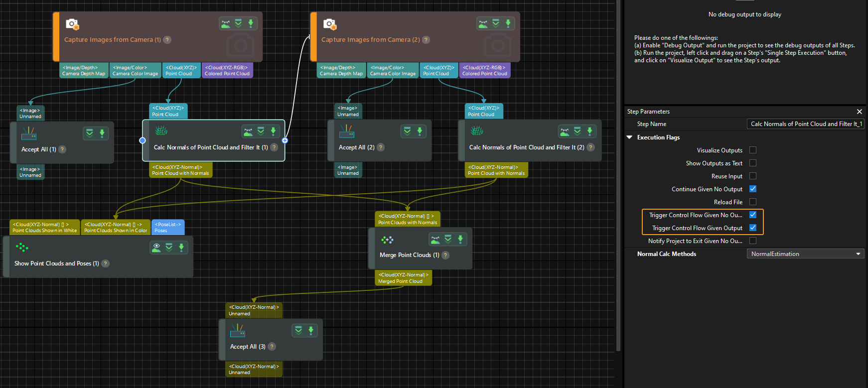Screen dimensions: 868x388
Task: Select the Merged Point Cloud output port
Action: point(403,278)
